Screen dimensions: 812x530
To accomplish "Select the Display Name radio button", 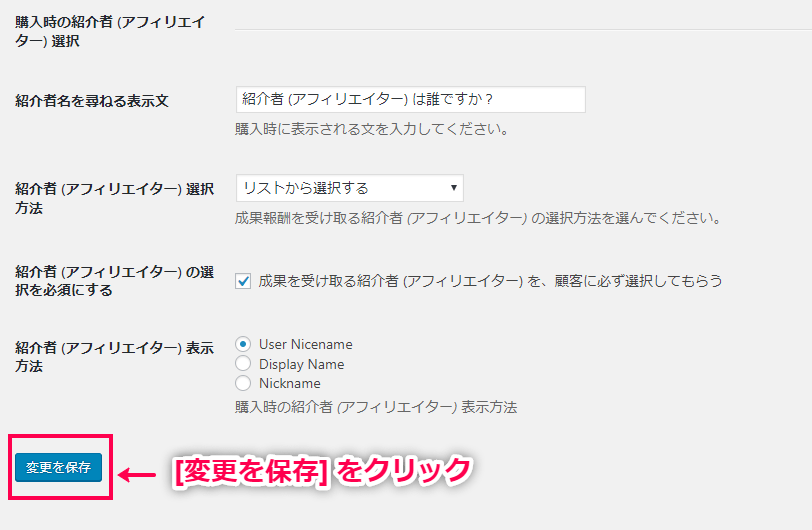I will (x=243, y=364).
